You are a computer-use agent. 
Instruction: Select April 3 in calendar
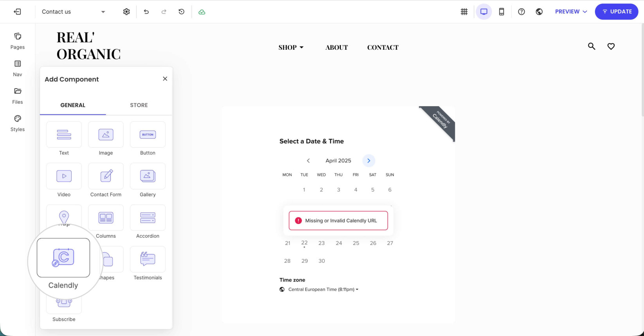tap(338, 190)
